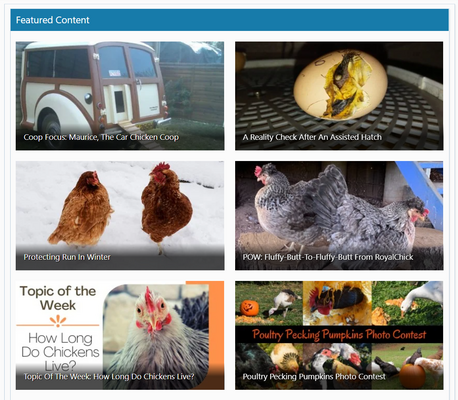Open the Topic of the Week graphic

point(120,335)
